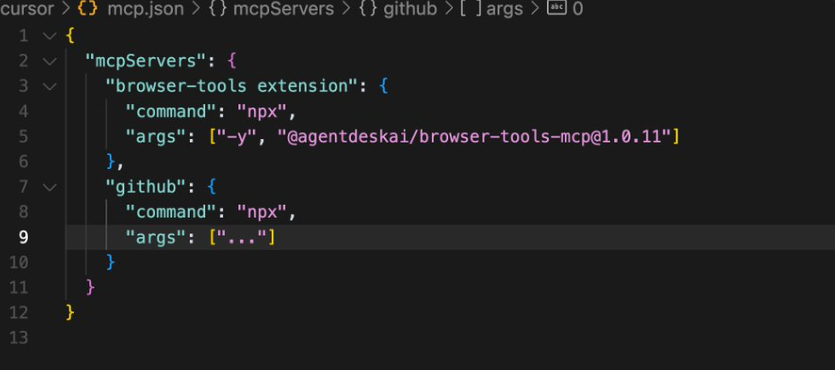This screenshot has width=835, height=370.
Task: Click the array brackets icon beside args breadcrumb
Action: pyautogui.click(x=471, y=9)
